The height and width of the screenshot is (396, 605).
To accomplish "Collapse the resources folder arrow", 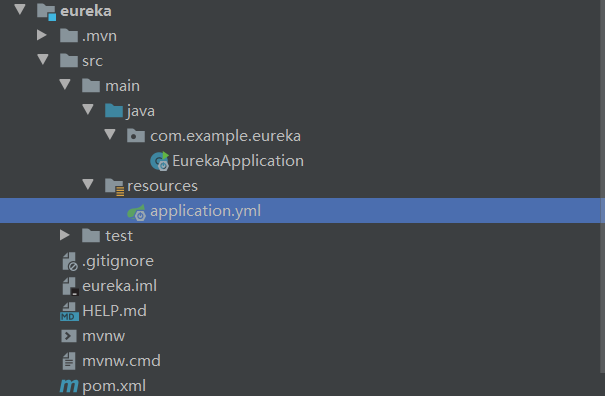I will [88, 184].
